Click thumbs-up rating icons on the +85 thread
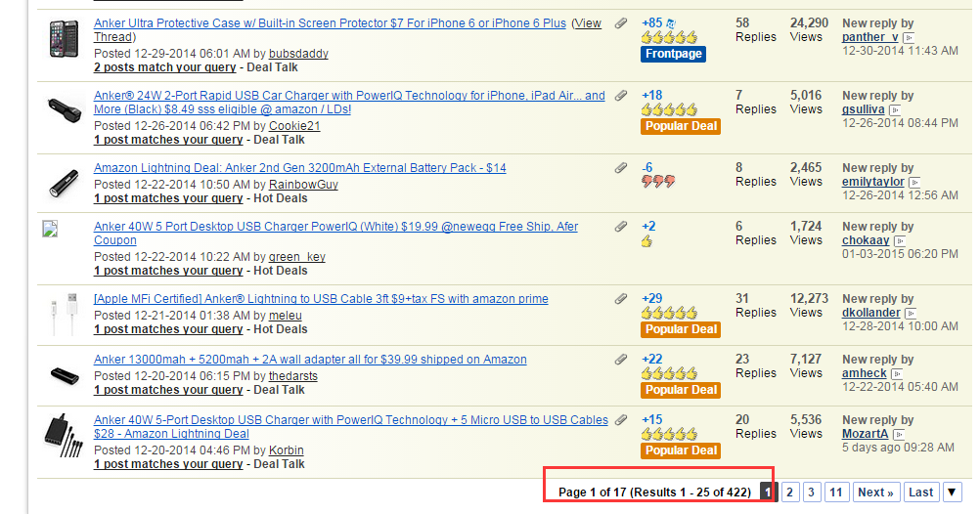 [x=670, y=37]
